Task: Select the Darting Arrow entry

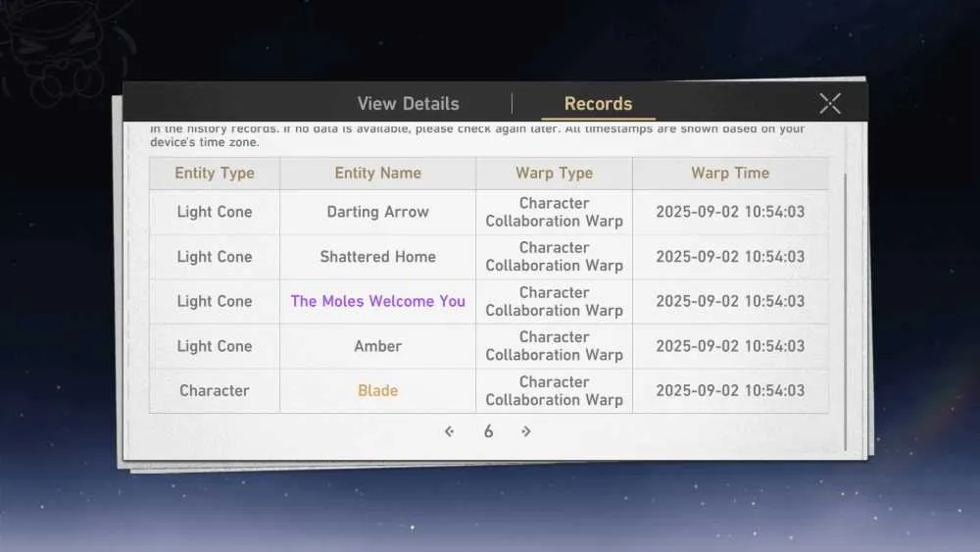Action: coord(378,212)
